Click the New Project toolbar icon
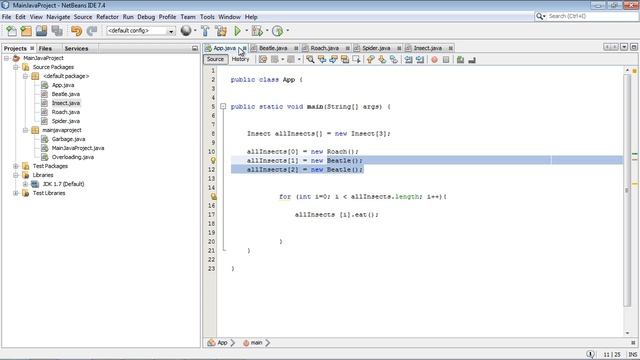This screenshot has width=640, height=360. [26, 31]
